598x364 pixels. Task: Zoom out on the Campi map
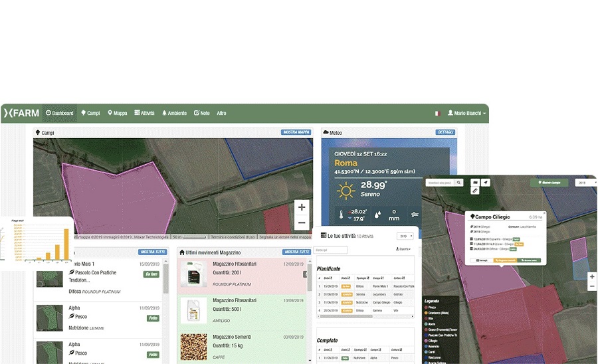point(302,223)
